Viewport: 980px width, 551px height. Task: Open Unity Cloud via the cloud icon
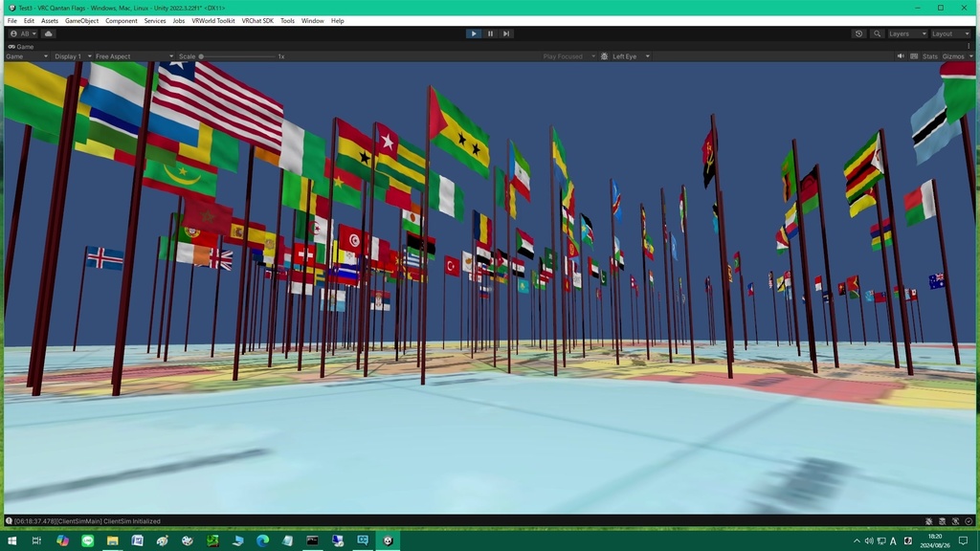[x=47, y=33]
